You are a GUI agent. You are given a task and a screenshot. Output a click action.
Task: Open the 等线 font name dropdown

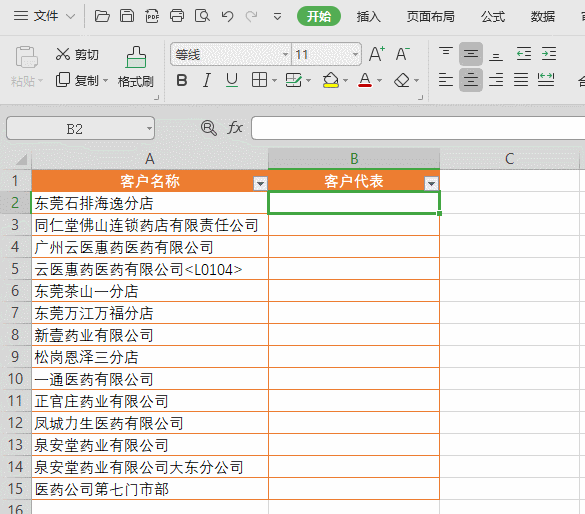(285, 54)
